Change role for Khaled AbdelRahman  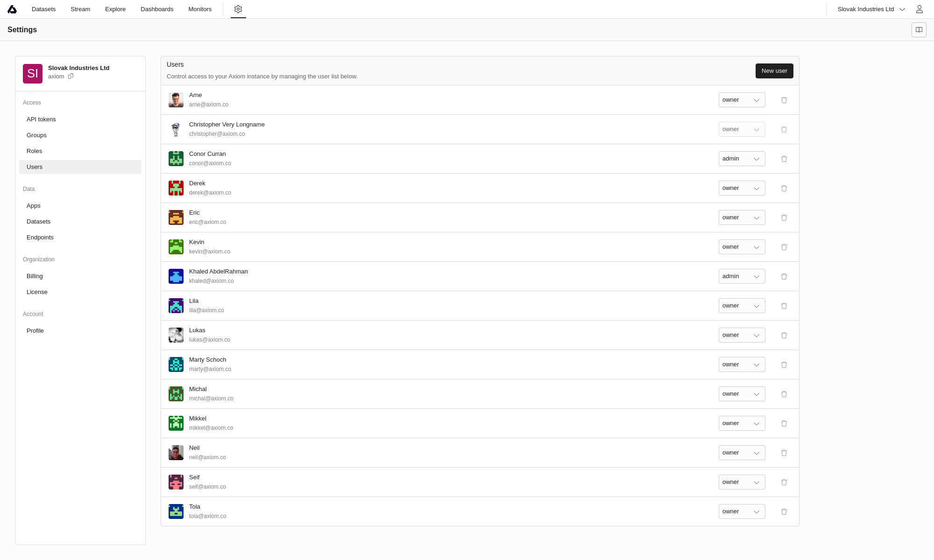[x=742, y=277]
